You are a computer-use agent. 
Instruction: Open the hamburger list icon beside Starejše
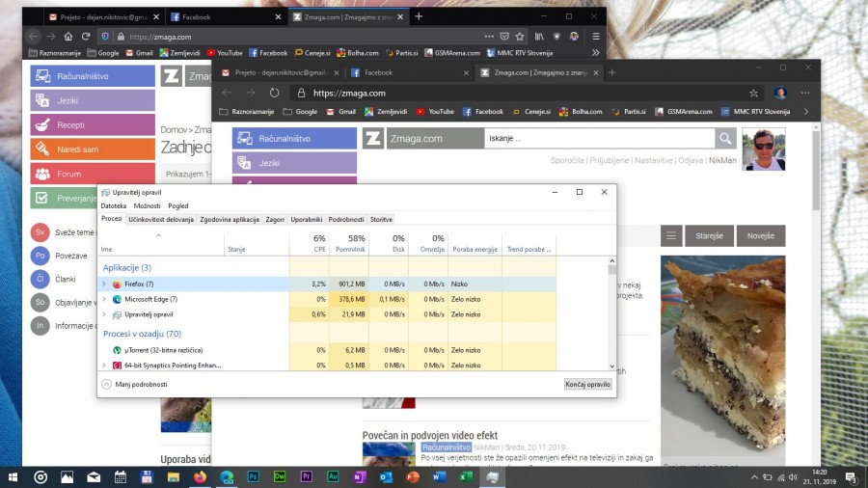click(x=672, y=236)
